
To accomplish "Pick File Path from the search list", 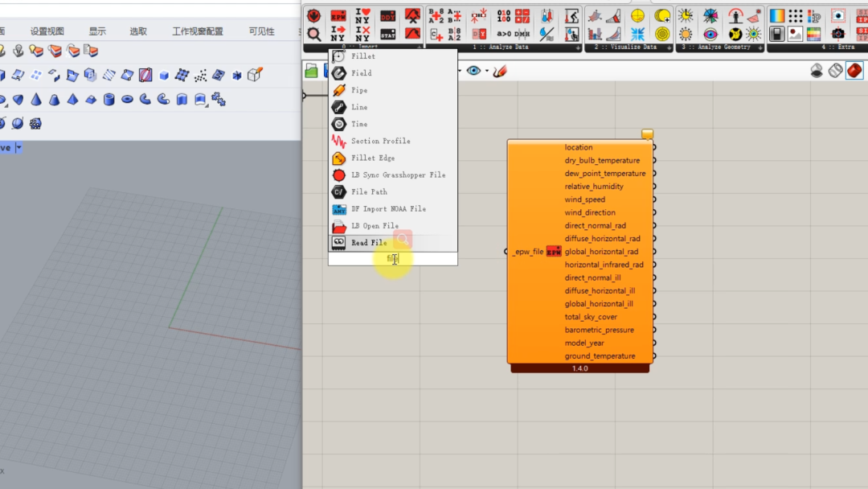I will pyautogui.click(x=393, y=191).
